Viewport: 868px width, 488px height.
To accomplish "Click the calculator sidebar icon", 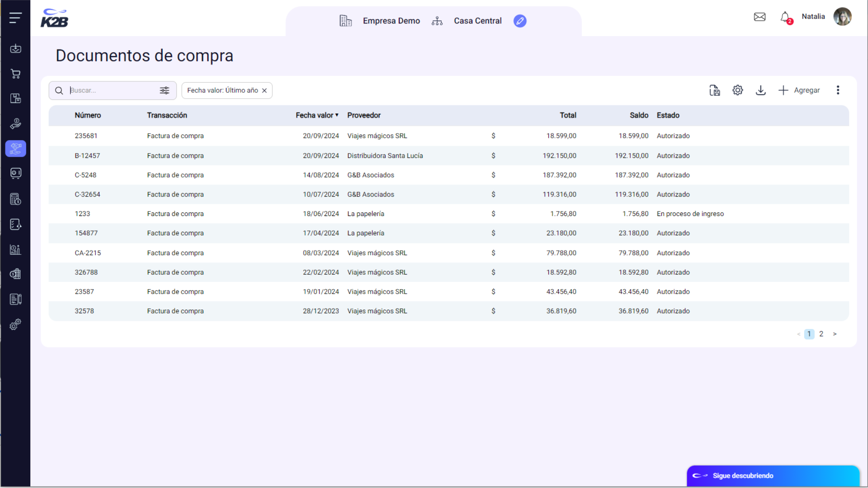I will [x=15, y=199].
